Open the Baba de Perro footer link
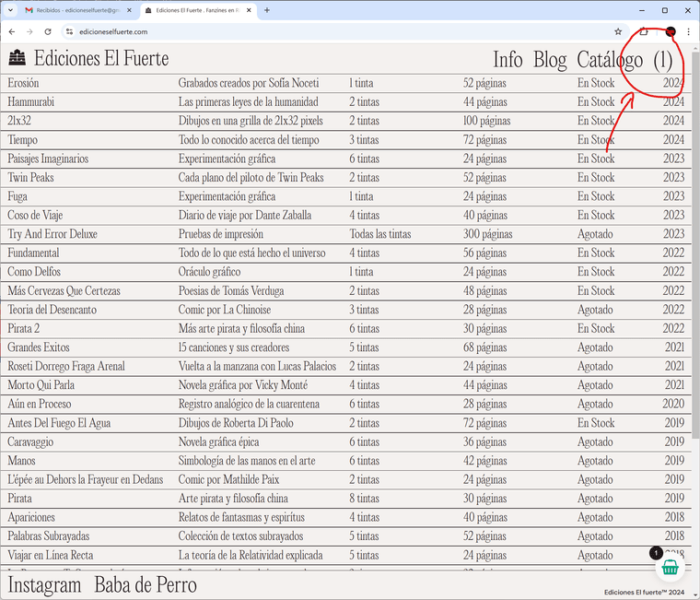This screenshot has width=700, height=600. (x=146, y=584)
